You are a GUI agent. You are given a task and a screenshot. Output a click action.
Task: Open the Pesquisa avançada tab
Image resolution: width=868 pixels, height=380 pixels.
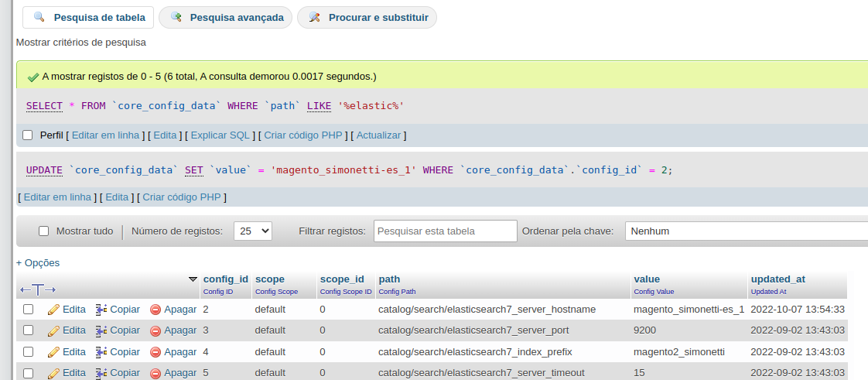[x=225, y=17]
